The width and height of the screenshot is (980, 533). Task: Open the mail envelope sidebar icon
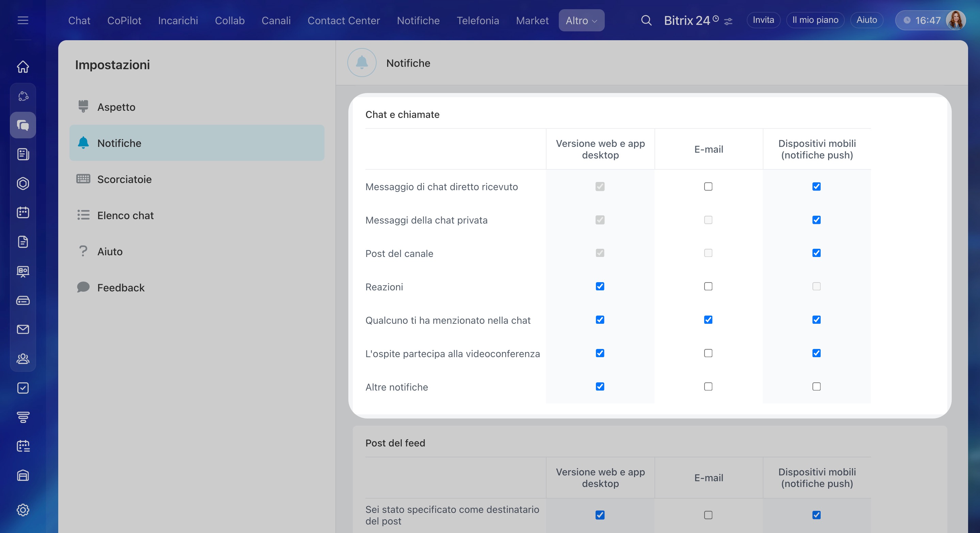[x=23, y=329]
